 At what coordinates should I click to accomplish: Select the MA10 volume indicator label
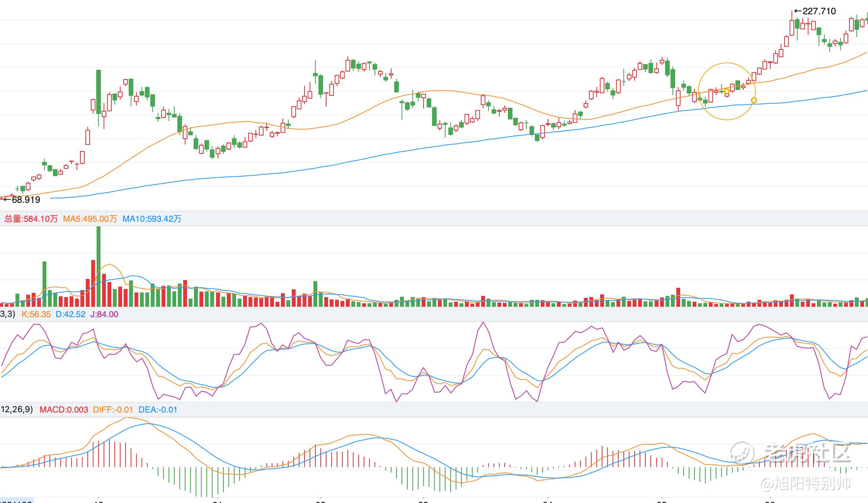coord(151,219)
